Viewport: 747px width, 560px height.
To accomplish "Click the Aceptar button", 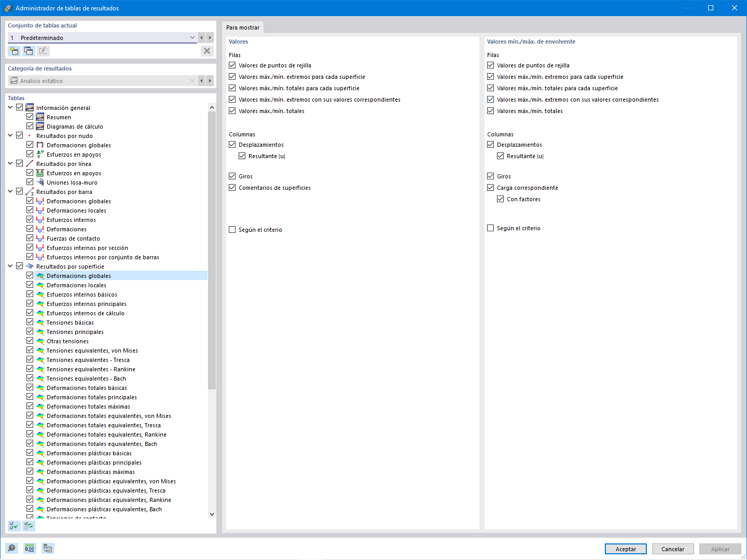I will pos(626,549).
